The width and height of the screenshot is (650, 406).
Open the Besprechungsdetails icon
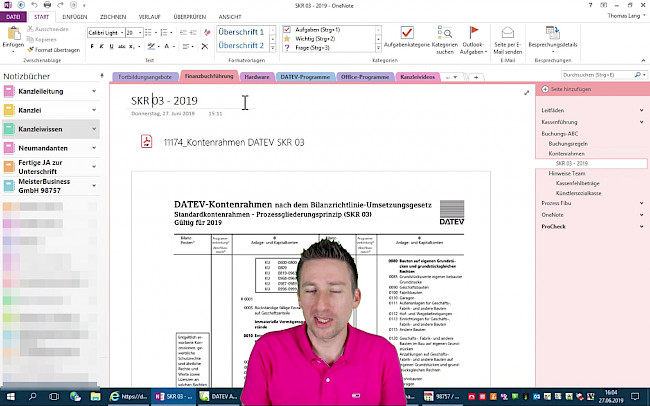[x=552, y=33]
